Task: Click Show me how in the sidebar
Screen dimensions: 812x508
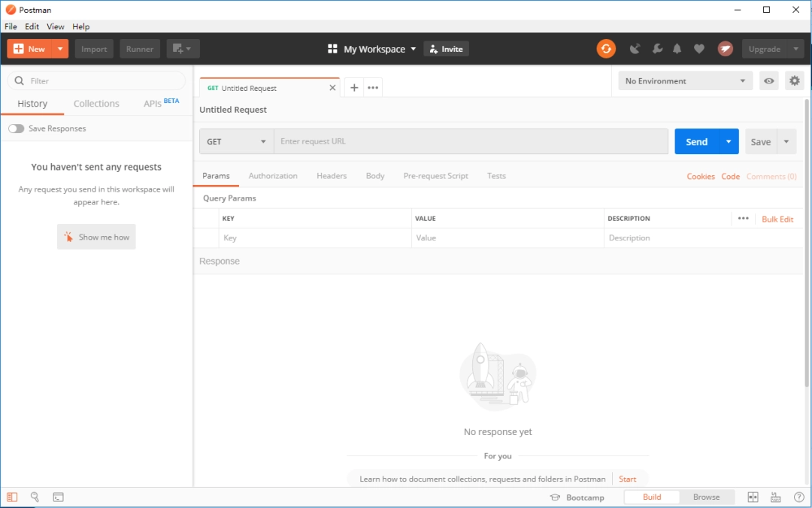Action: click(96, 236)
